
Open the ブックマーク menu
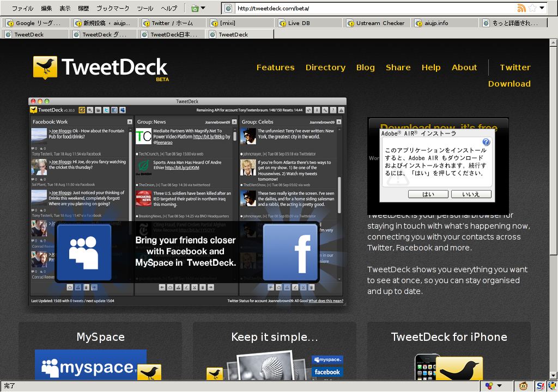coord(113,8)
